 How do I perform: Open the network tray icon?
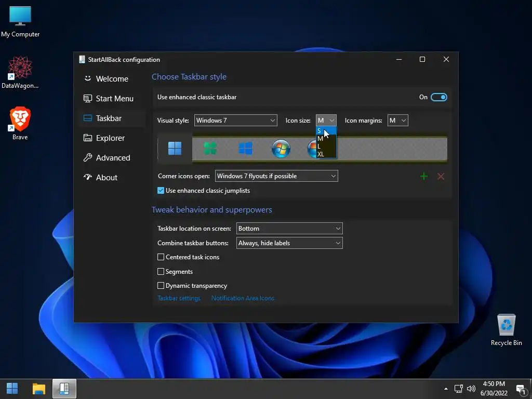tap(459, 389)
